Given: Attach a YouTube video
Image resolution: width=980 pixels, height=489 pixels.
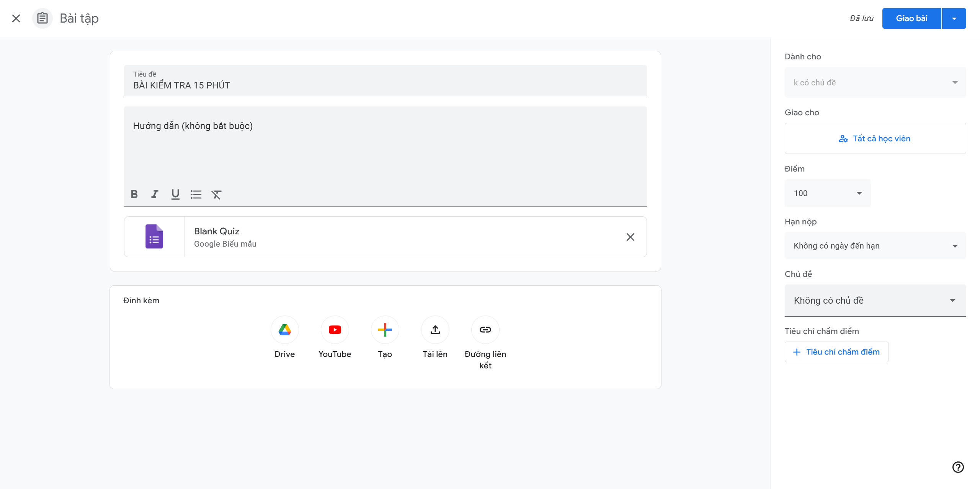Looking at the screenshot, I should [x=335, y=330].
